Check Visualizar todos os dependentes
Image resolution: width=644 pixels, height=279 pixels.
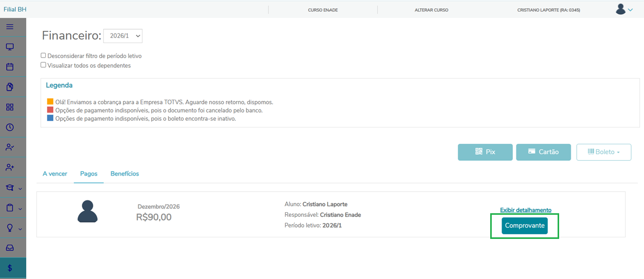43,65
